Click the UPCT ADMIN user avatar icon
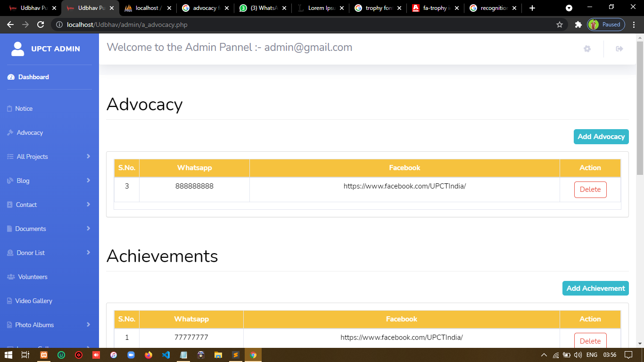This screenshot has height=362, width=644. pyautogui.click(x=18, y=49)
